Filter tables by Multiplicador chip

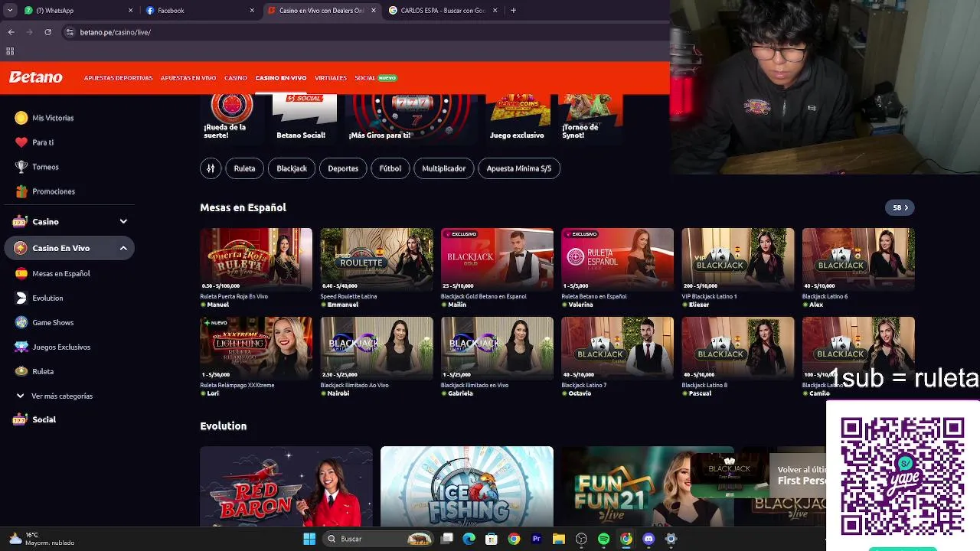coord(444,168)
